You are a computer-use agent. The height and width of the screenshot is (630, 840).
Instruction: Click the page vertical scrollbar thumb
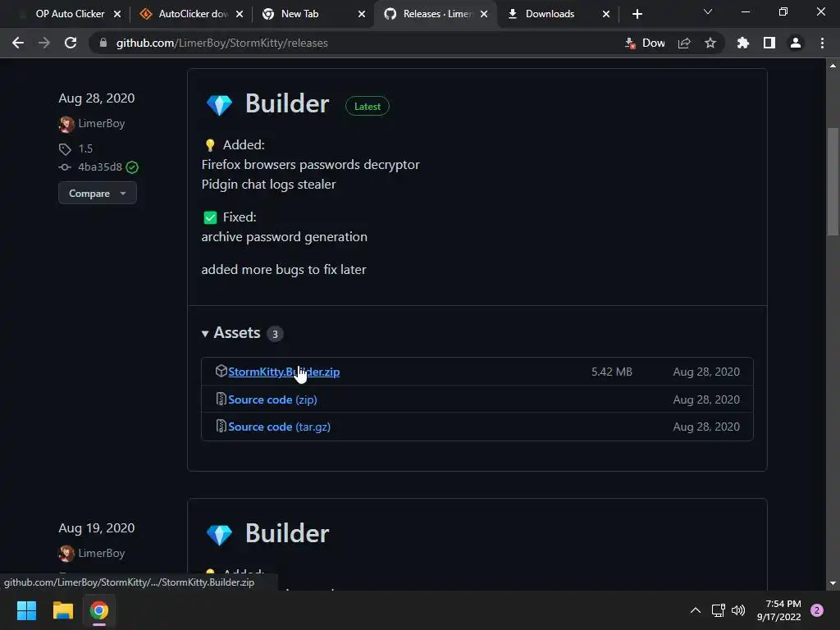click(833, 181)
